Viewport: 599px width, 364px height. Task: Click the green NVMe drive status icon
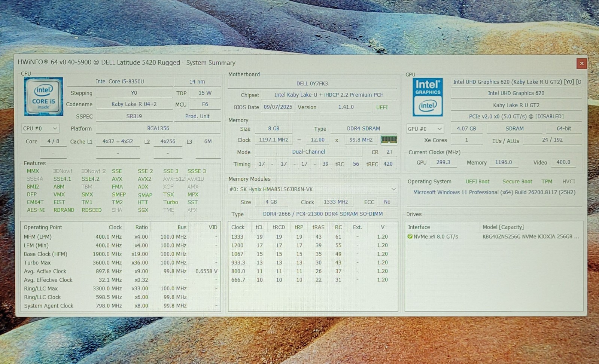pyautogui.click(x=410, y=236)
